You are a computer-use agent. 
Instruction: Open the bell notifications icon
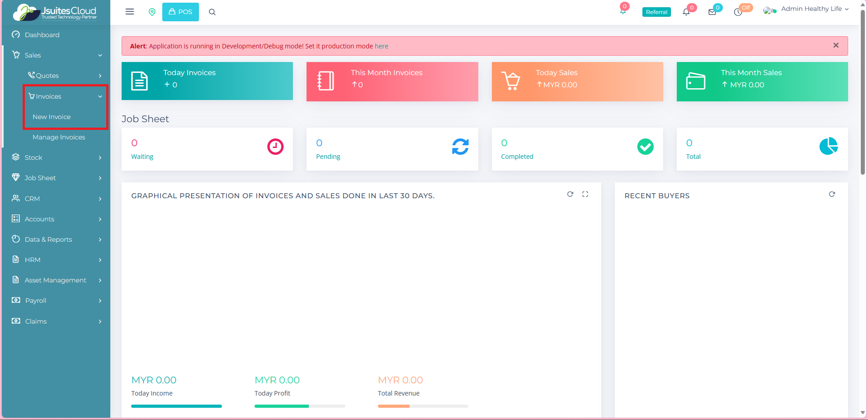pos(686,12)
